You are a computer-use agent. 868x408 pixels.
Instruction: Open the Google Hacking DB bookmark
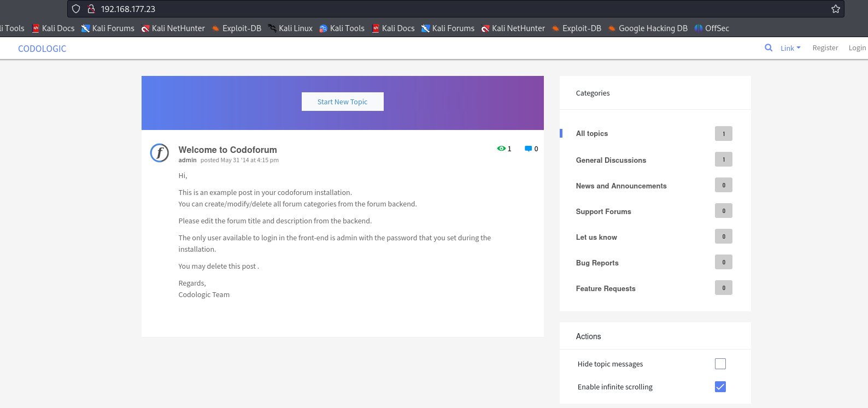[x=648, y=28]
